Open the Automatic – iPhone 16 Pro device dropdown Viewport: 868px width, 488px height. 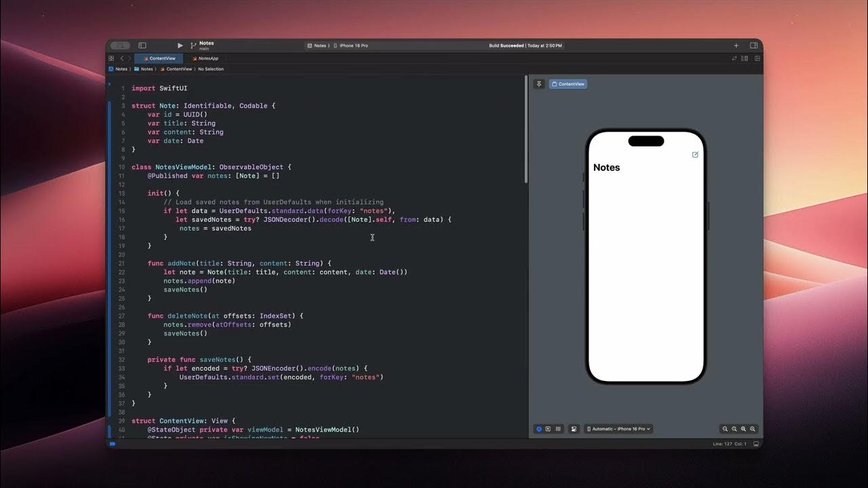pos(618,429)
